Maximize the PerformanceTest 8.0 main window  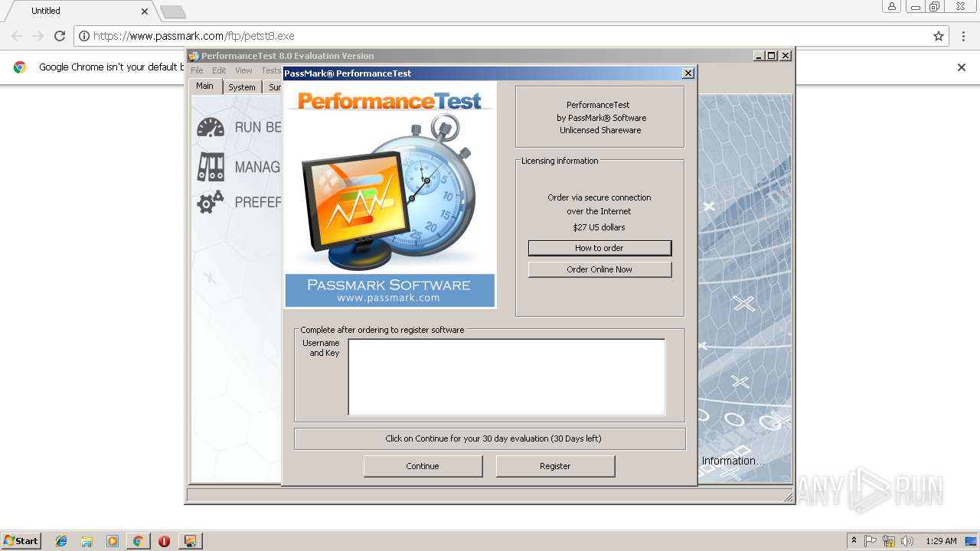(772, 56)
